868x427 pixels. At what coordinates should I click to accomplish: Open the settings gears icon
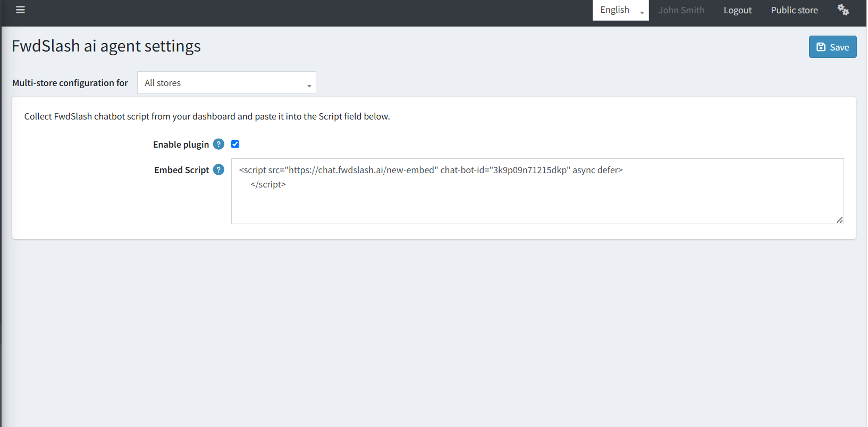click(843, 10)
